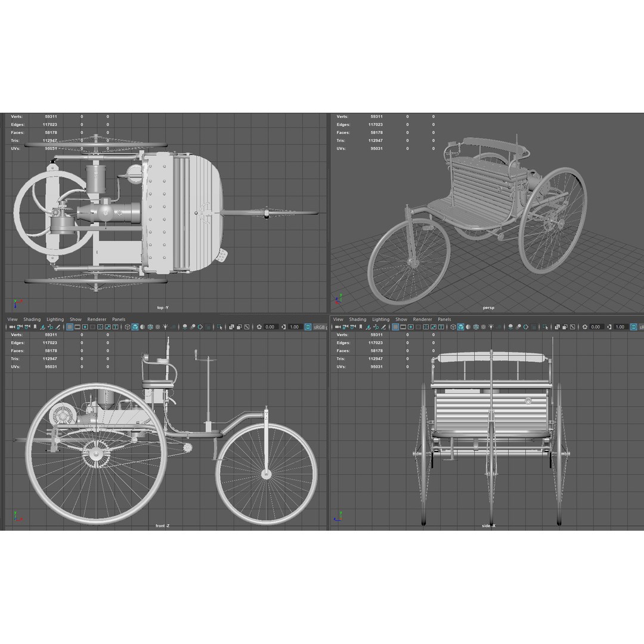Toggle View Transform button in front panel toolbar
Screen dimensions: 644x644
tap(308, 327)
